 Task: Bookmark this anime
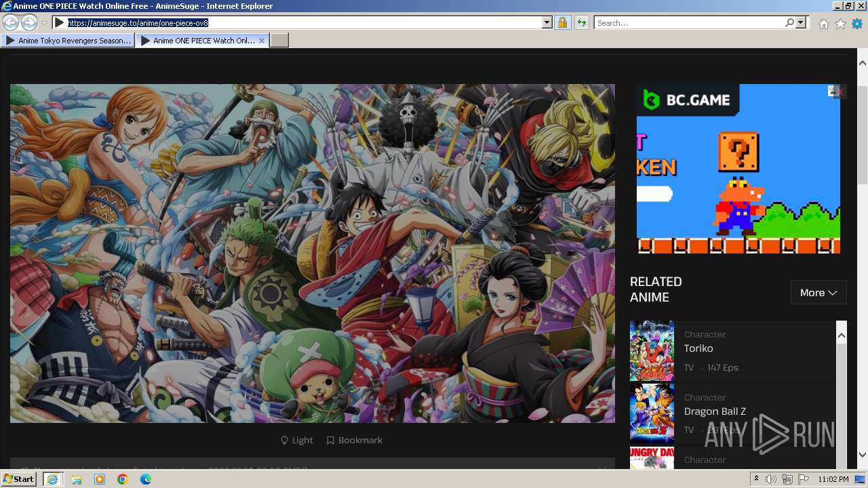click(355, 441)
